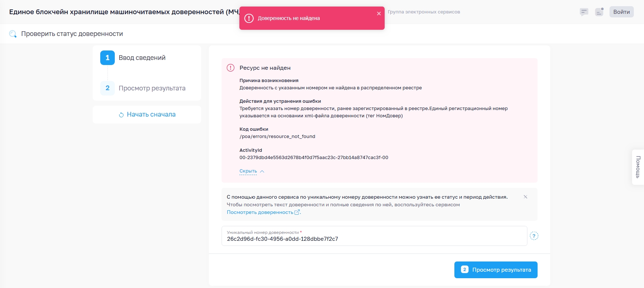Open the "Посмотреть доверенность" link
644x288 pixels.
(x=260, y=212)
